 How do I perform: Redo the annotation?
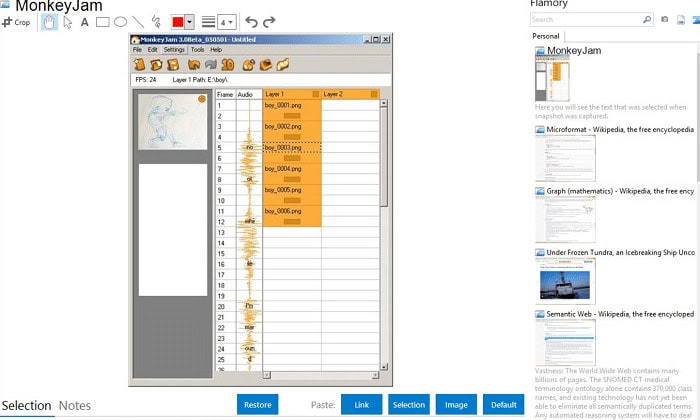[269, 21]
